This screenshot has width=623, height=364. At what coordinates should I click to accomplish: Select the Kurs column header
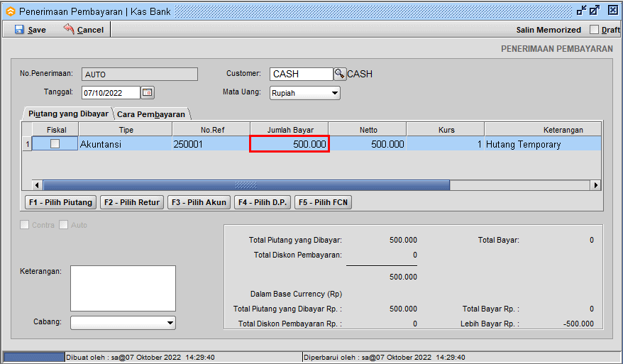(446, 130)
